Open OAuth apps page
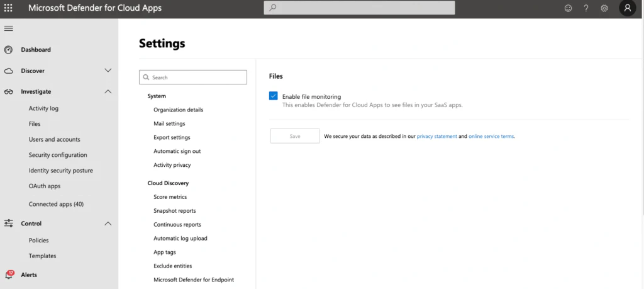The width and height of the screenshot is (644, 289). 45,186
